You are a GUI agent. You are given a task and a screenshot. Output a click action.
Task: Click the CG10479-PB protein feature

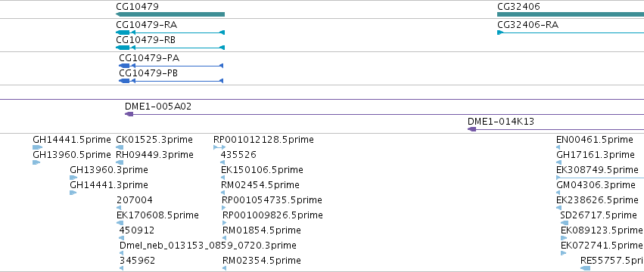pyautogui.click(x=171, y=81)
